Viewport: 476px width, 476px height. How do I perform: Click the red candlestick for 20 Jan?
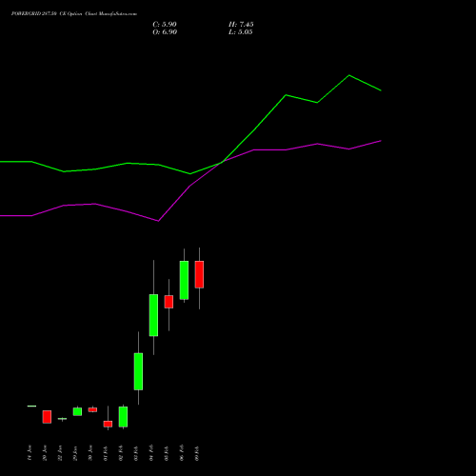point(47,417)
